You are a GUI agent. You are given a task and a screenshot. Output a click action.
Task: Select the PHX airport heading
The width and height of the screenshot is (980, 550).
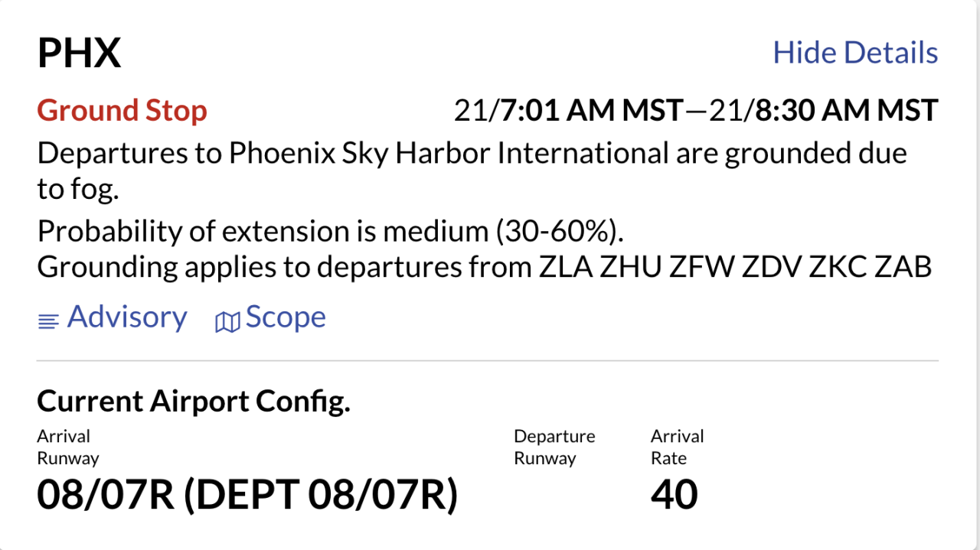coord(80,52)
